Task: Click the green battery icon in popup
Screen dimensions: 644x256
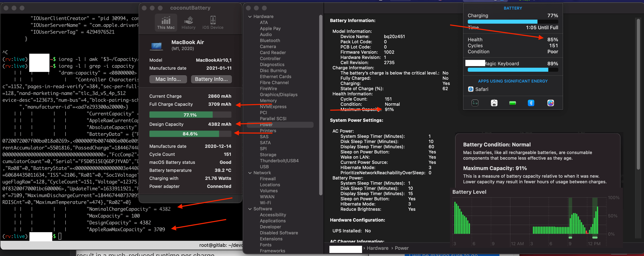Action: point(512,103)
